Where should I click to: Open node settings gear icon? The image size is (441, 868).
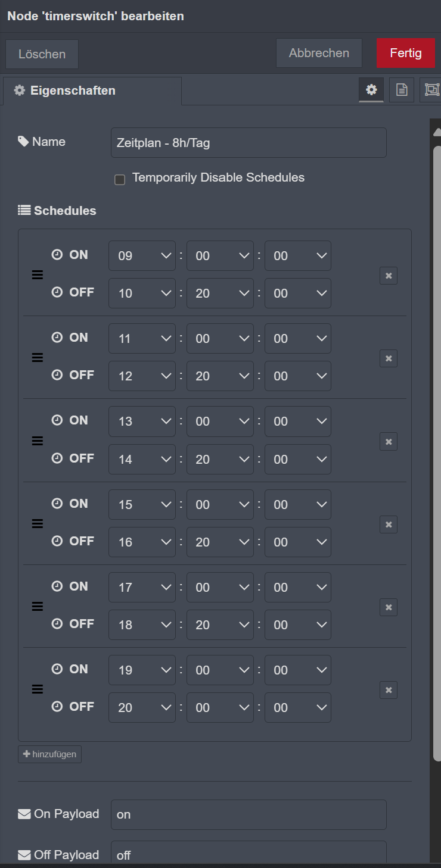coord(371,90)
